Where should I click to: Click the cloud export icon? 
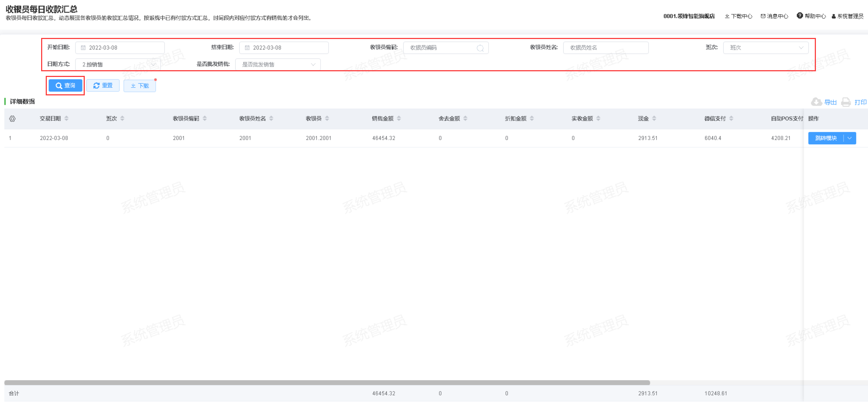click(x=816, y=102)
